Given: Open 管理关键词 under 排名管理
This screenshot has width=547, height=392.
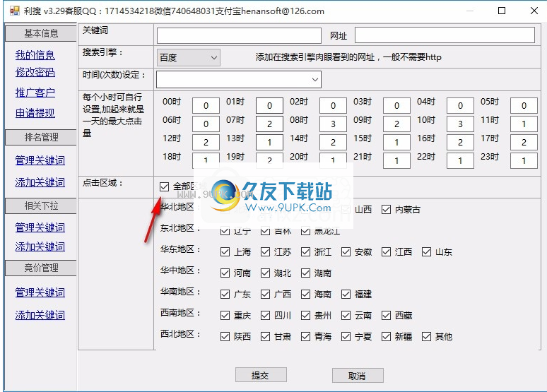Looking at the screenshot, I should pos(40,160).
